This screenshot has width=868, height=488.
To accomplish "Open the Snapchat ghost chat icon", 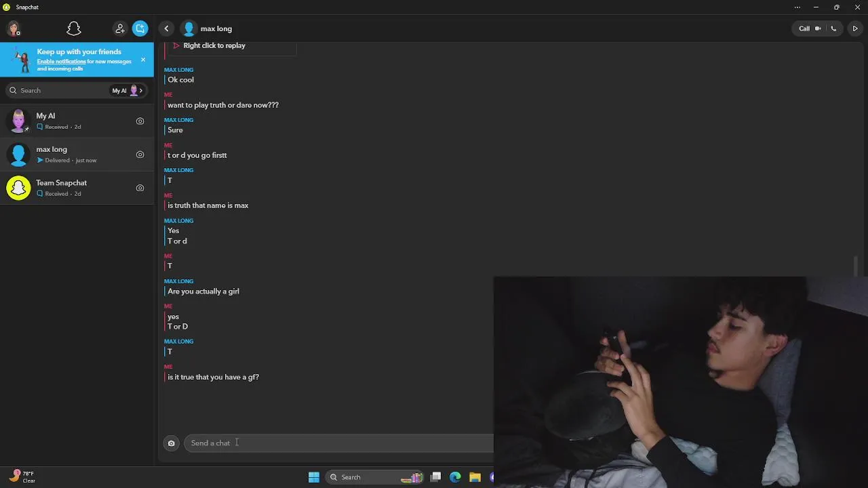I will pos(74,28).
